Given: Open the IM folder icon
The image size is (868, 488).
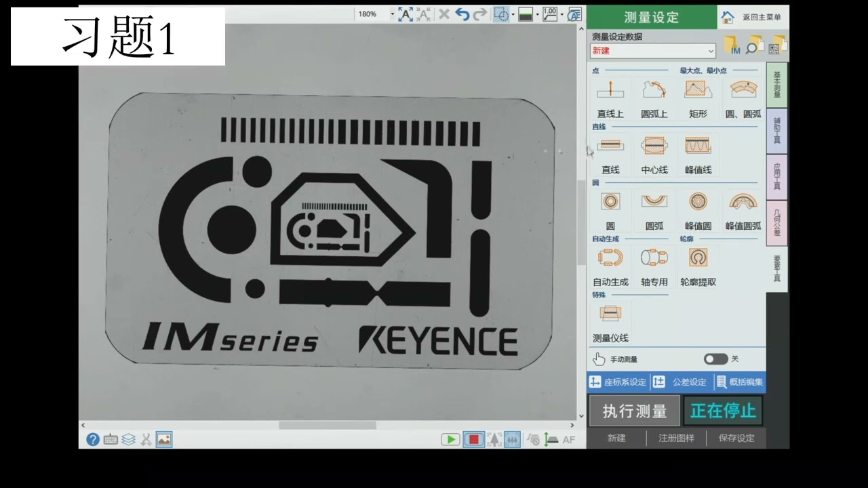Looking at the screenshot, I should click(x=732, y=46).
